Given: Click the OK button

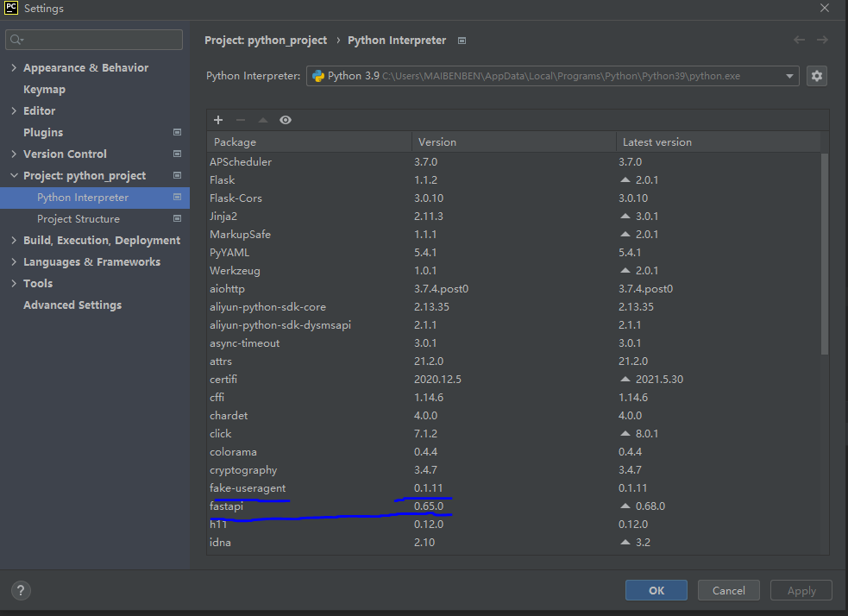Looking at the screenshot, I should click(656, 590).
